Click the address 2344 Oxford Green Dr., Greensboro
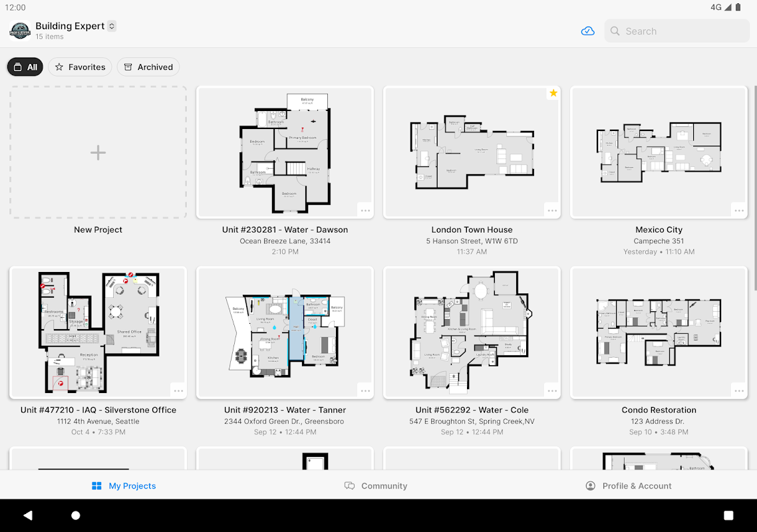 [x=284, y=421]
